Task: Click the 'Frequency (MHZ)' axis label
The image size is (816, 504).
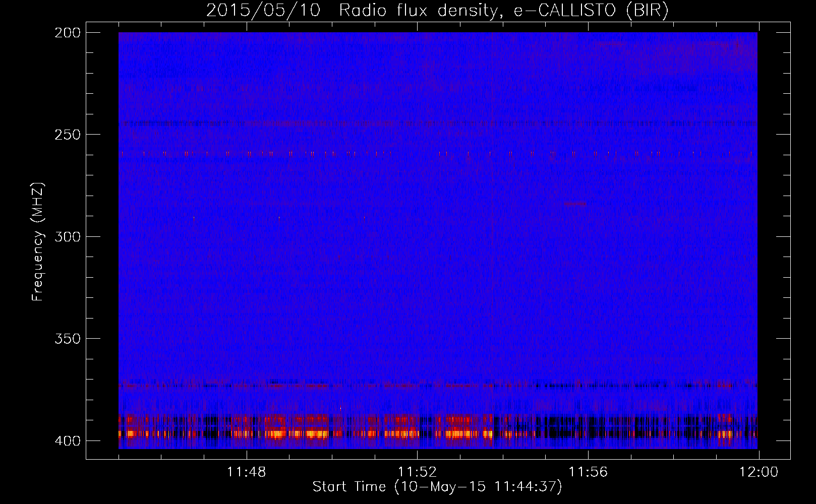Action: tap(38, 242)
